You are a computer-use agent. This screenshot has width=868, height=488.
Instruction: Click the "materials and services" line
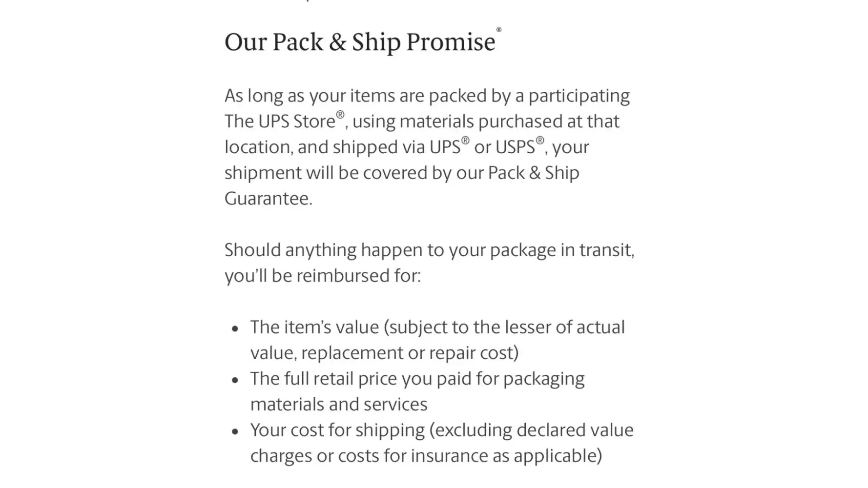338,405
